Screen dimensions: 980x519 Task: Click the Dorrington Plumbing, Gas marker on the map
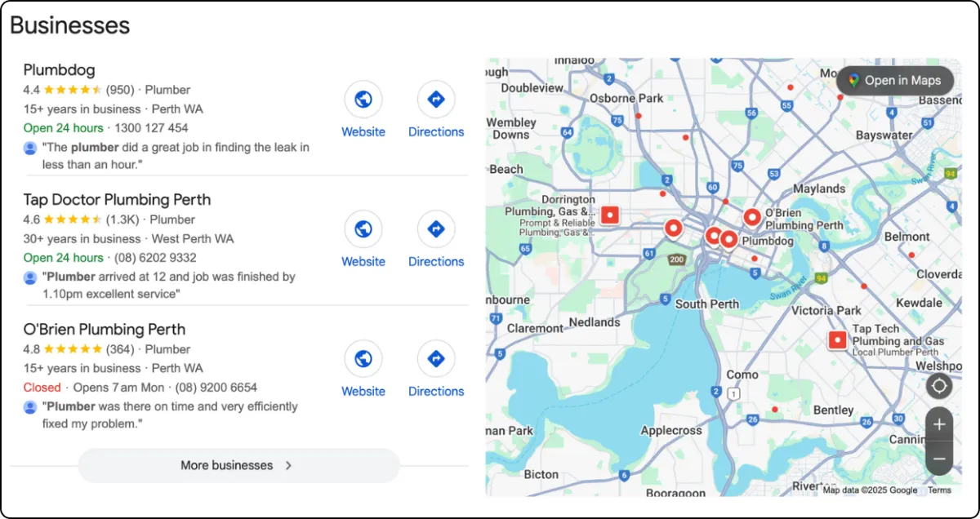[x=610, y=215]
